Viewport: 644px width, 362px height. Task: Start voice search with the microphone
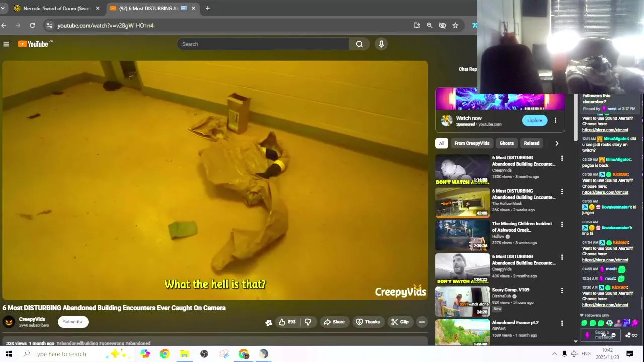pos(381,44)
